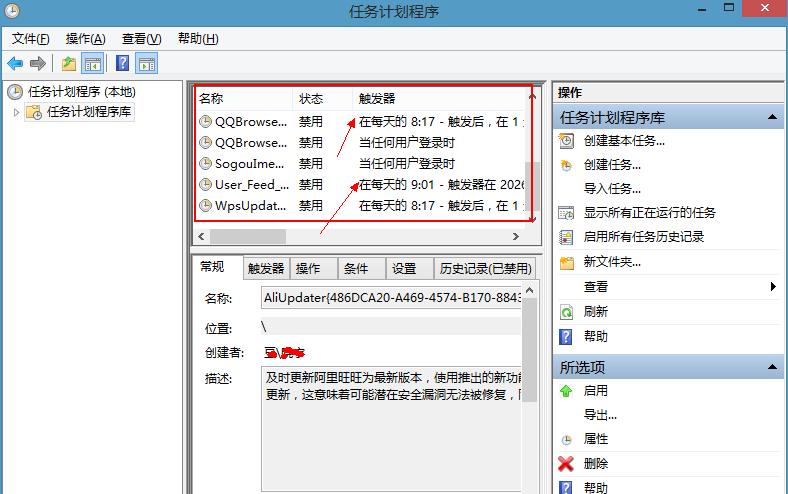Open the 查看 submenu arrow in action pane
Viewport: 788px width, 494px height.
pos(773,286)
